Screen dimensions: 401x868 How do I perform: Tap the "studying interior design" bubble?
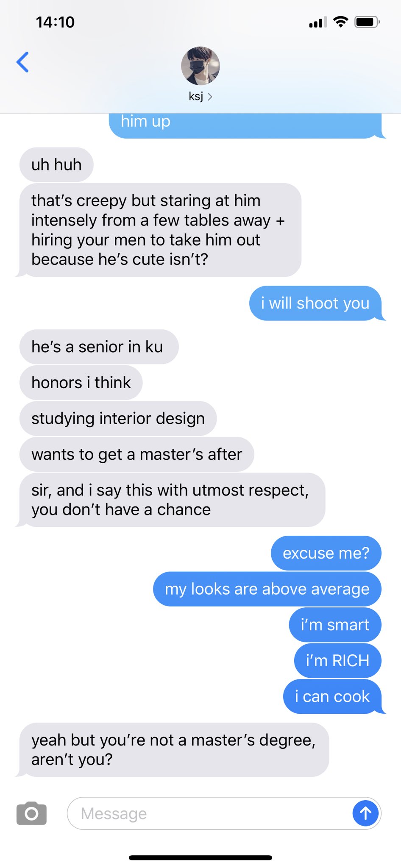pos(118,418)
